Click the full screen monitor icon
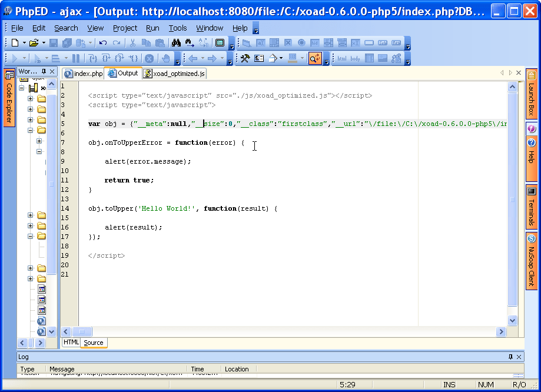541x392 pixels. click(220, 43)
